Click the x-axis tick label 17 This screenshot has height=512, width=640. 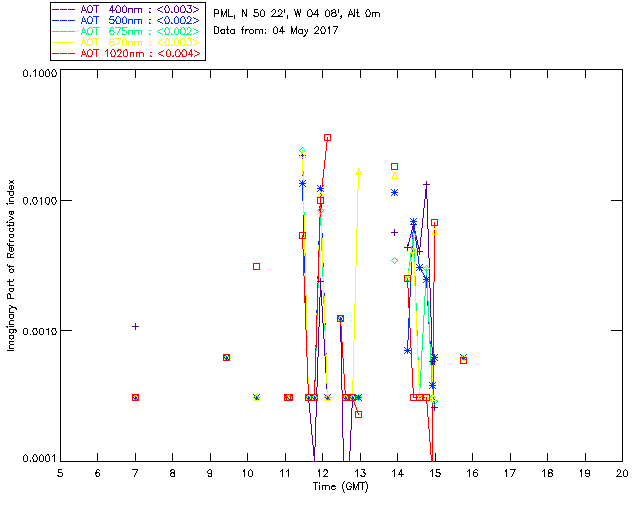click(510, 473)
